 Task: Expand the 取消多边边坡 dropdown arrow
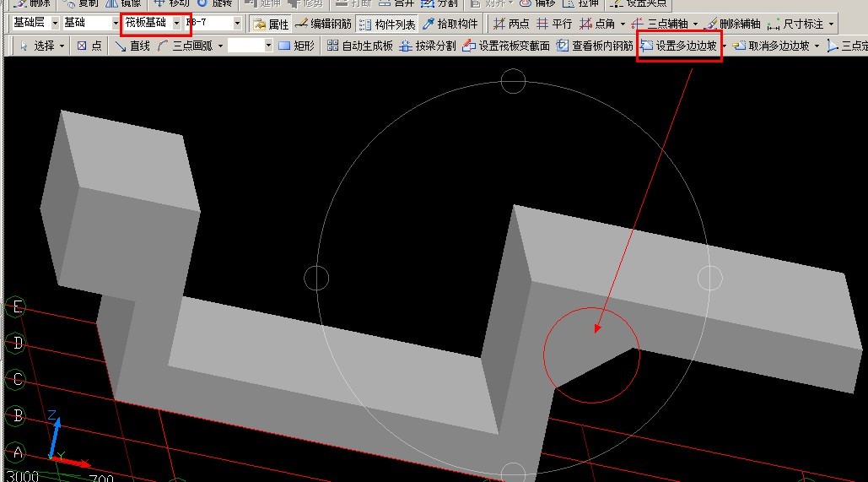coord(817,46)
